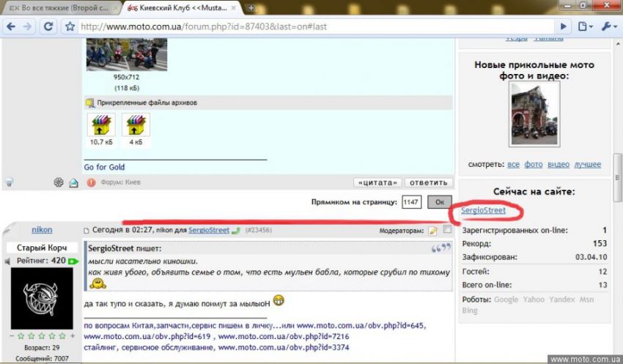Switch to the Во все тяжкие tab
Image resolution: width=623 pixels, height=364 pixels.
(59, 7)
